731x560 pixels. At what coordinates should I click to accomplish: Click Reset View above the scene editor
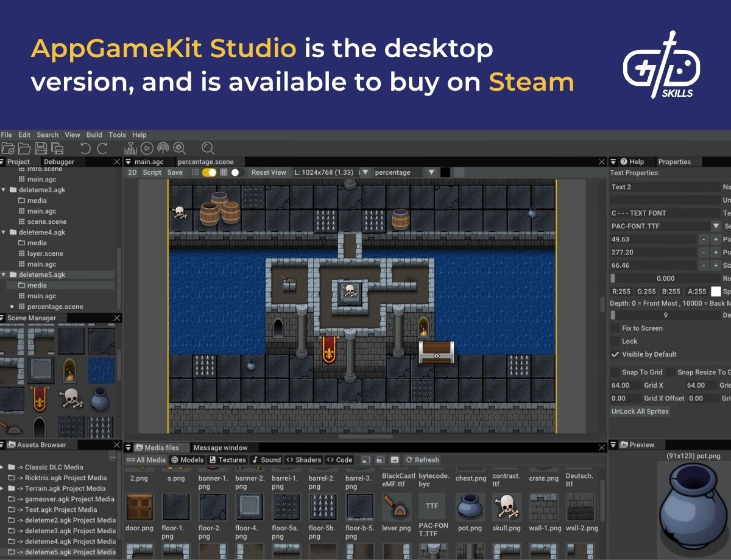coord(268,172)
